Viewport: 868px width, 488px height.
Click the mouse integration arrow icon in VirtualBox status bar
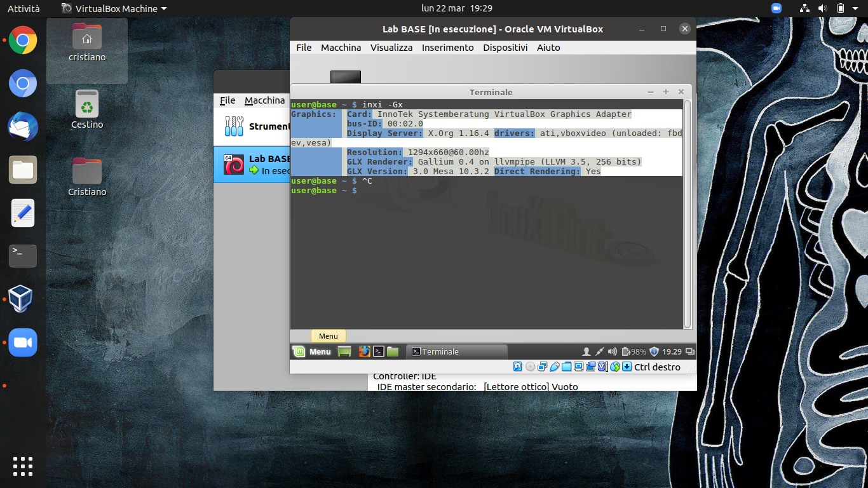tap(627, 367)
